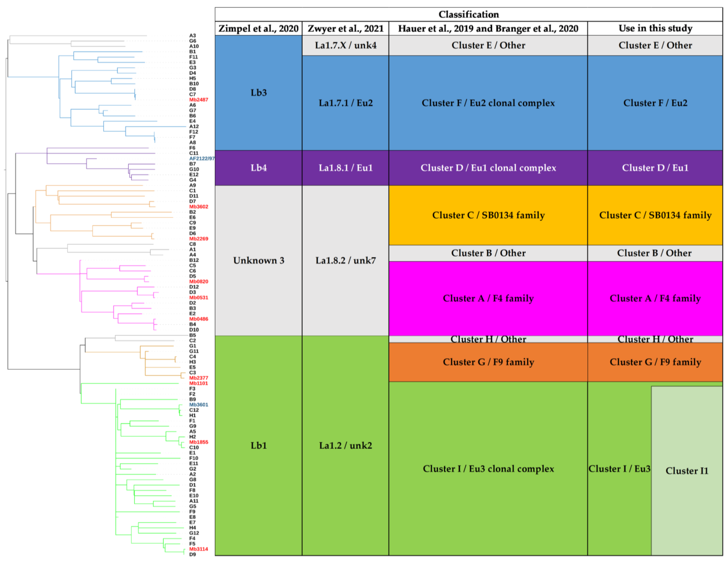This screenshot has width=728, height=561.
Task: Select the blue Mb3601 leaf label
Action: coord(199,405)
